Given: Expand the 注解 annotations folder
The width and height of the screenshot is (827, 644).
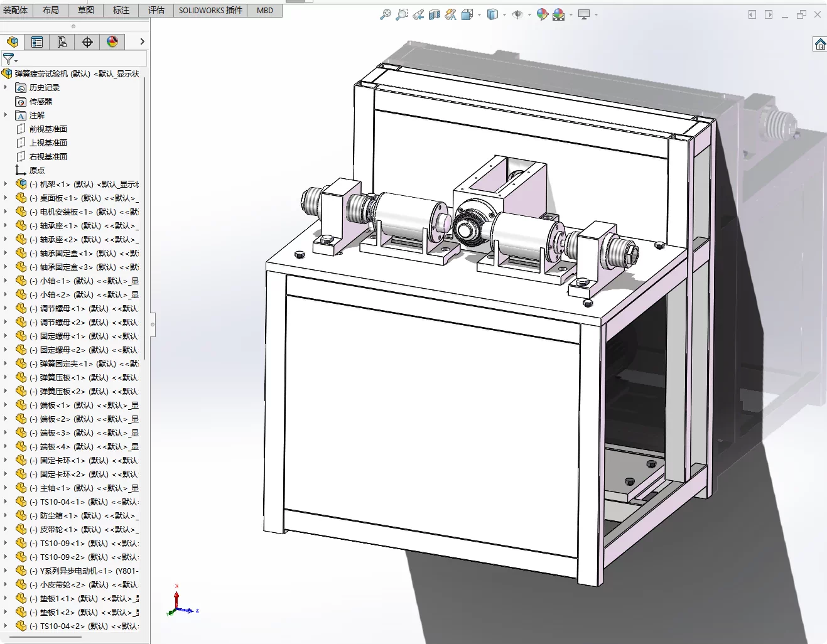Looking at the screenshot, I should point(6,115).
